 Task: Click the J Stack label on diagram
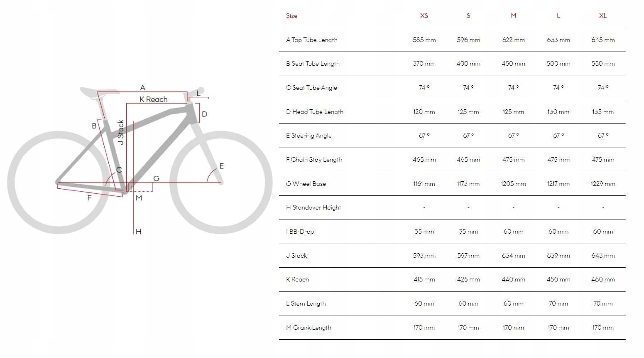click(121, 133)
